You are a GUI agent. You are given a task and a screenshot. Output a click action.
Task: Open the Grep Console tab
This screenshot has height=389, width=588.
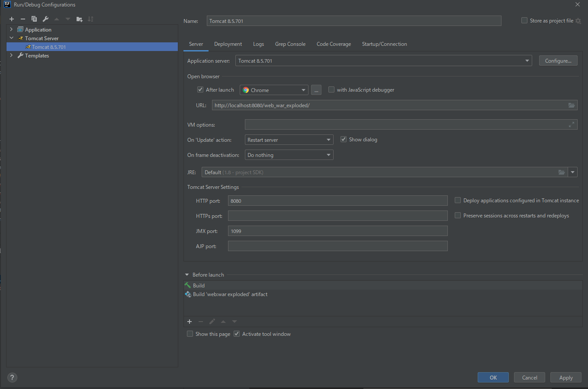[x=290, y=44]
